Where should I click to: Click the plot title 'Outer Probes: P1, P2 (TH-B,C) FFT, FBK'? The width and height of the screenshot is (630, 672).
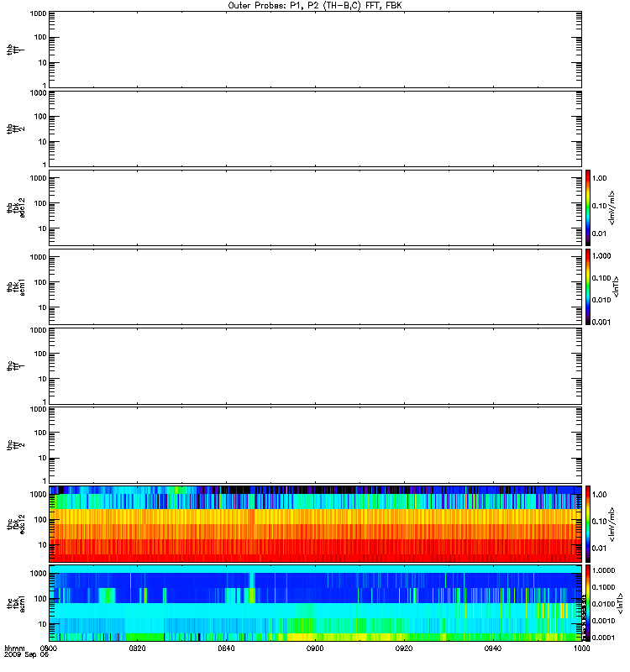pos(315,6)
